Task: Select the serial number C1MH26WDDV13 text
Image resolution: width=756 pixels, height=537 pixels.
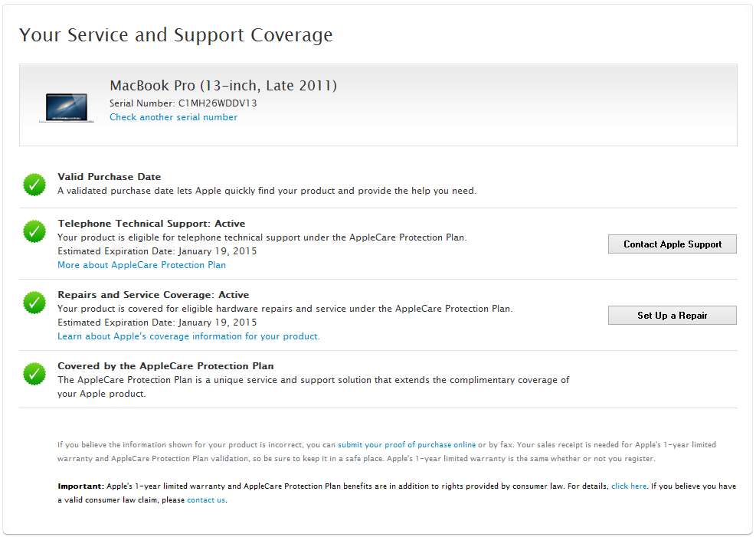Action: [x=218, y=103]
